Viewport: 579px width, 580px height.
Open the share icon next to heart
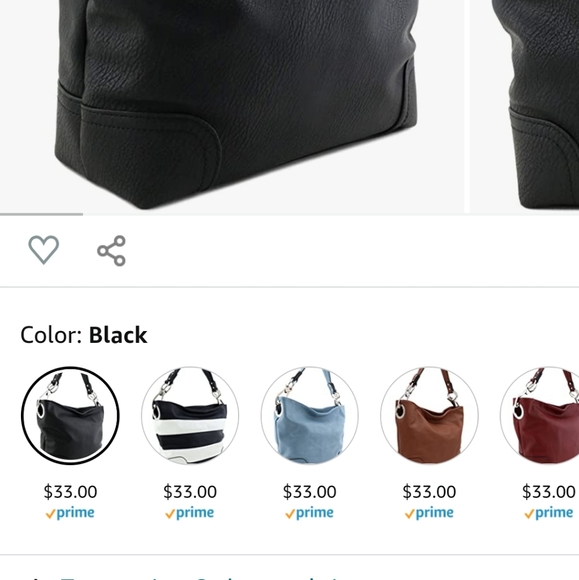point(111,250)
